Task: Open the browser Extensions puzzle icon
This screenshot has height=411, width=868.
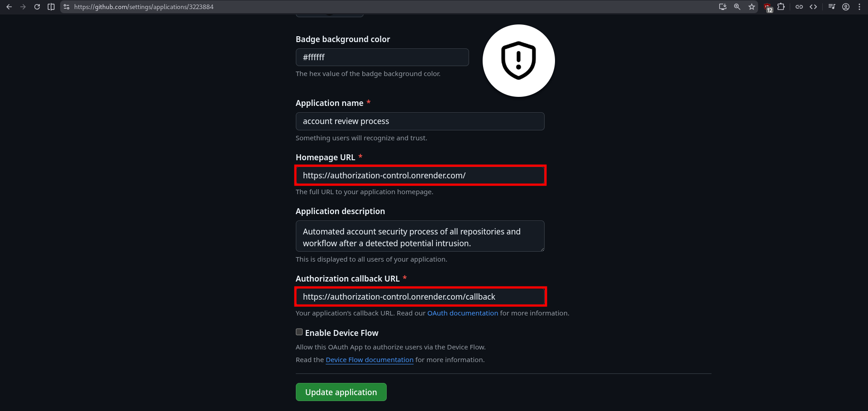Action: (x=781, y=7)
